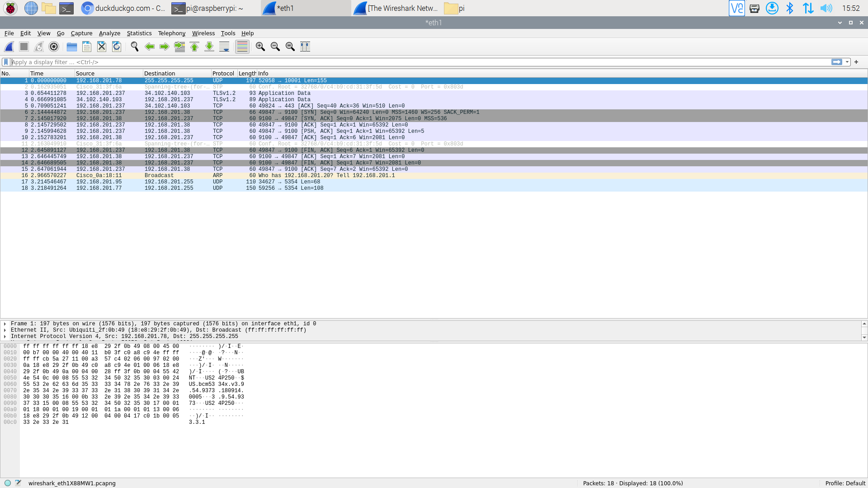Click the Go to specified packet icon
868x488 pixels.
pyautogui.click(x=179, y=47)
